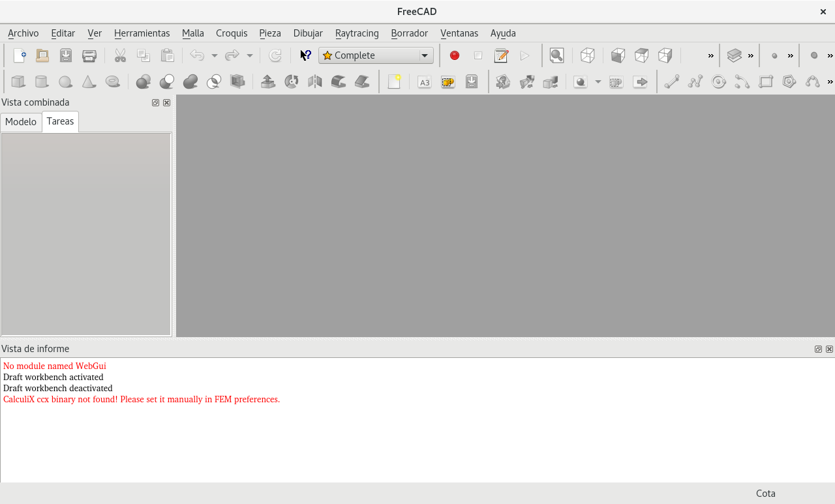Expand the overflow chevron after the view cubes

(x=711, y=55)
